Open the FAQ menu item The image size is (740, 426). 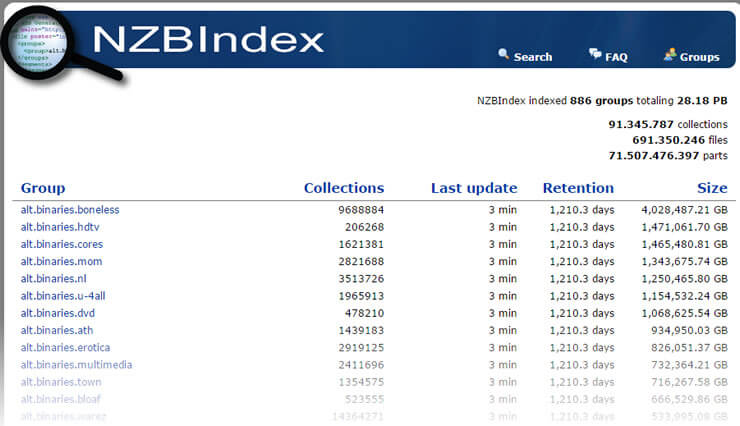click(616, 58)
